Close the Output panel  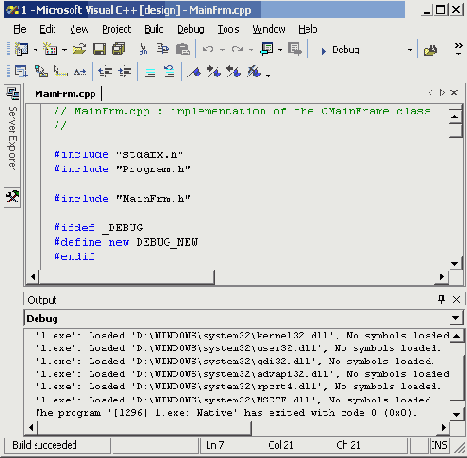(456, 299)
